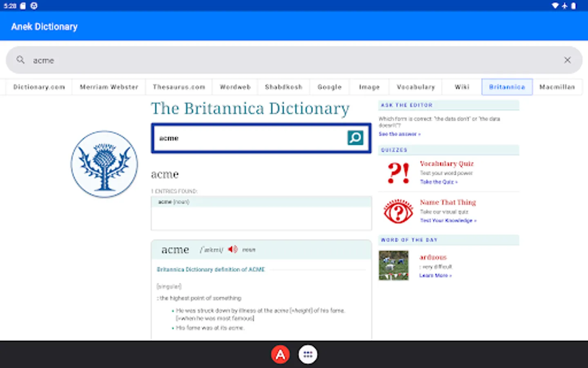The image size is (588, 368).
Task: Switch to the Macmillan tab
Action: 557,87
